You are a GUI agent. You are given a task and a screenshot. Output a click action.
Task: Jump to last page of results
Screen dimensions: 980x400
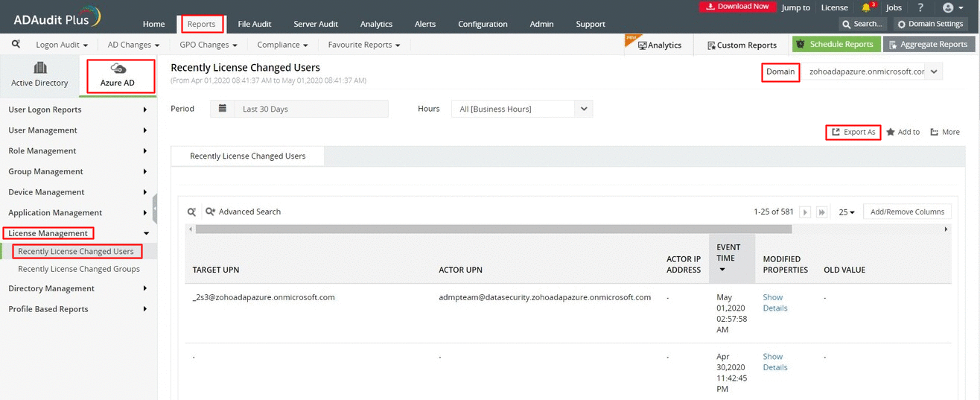(822, 212)
